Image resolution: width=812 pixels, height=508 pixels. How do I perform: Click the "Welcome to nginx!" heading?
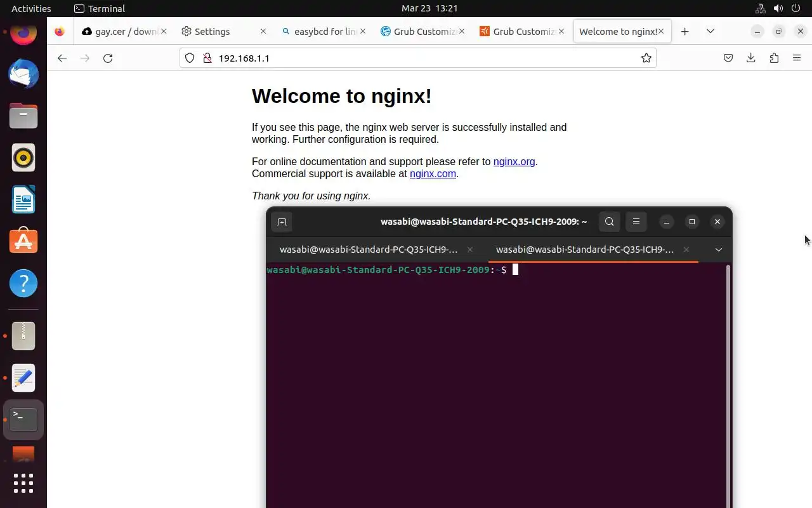(342, 96)
